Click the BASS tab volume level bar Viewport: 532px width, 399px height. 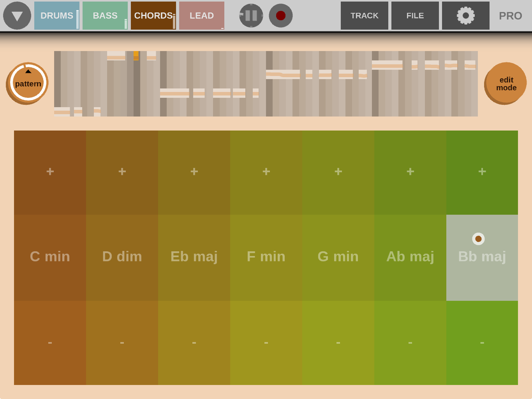(126, 24)
